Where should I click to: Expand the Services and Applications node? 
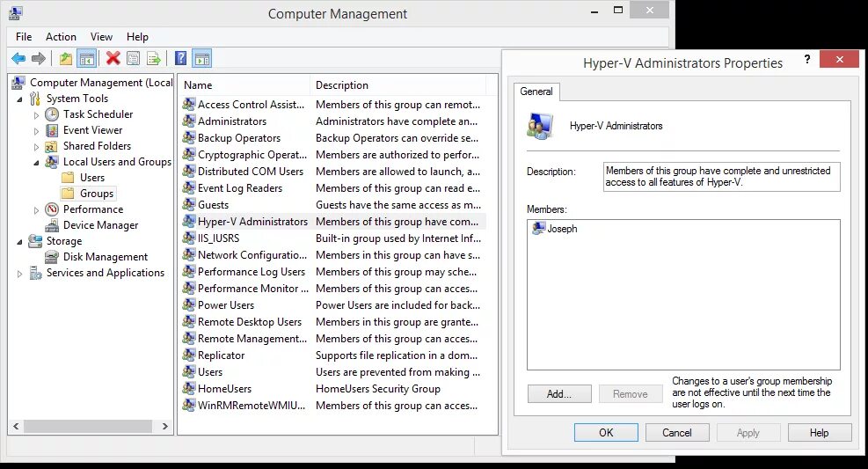[20, 274]
